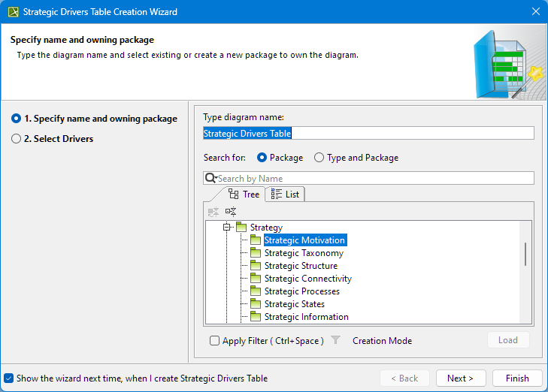Click the tree vertical scrollbar thumb
The width and height of the screenshot is (548, 392).
point(525,254)
